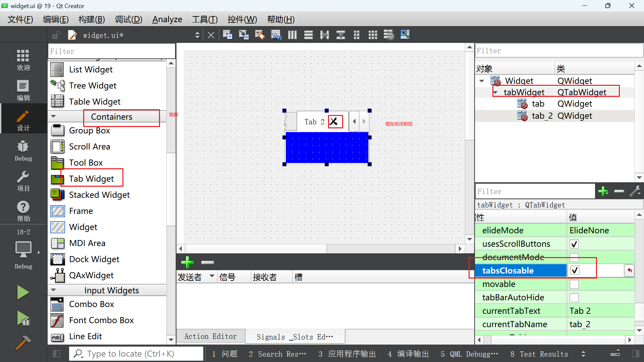Image resolution: width=644 pixels, height=362 pixels.
Task: Apply Lay Out Vertically from the toolbar
Action: tap(308, 35)
